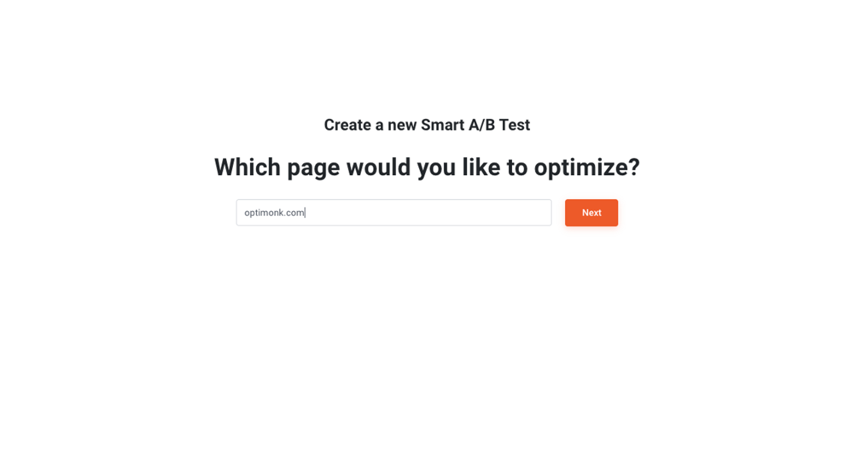Activate the Next button beside the URL field
This screenshot has width=868, height=470.
pos(591,212)
